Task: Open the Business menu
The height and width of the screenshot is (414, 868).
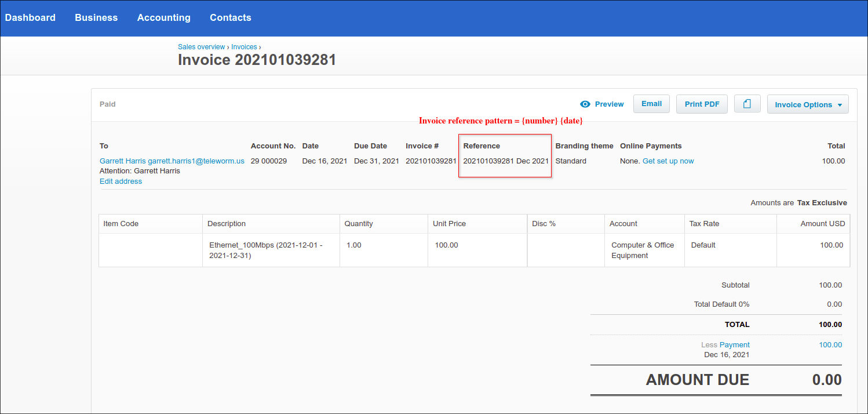Action: point(96,17)
